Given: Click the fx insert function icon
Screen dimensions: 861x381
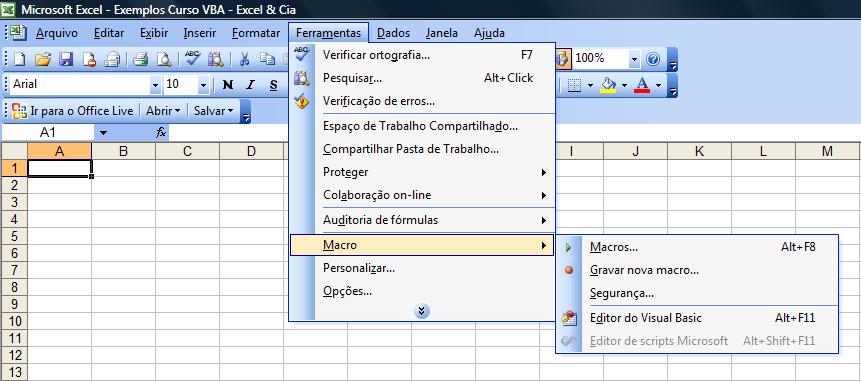Looking at the screenshot, I should [x=161, y=132].
